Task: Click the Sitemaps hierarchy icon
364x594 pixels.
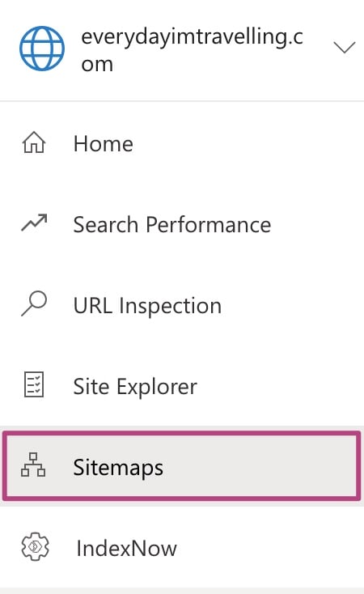Action: (x=33, y=465)
